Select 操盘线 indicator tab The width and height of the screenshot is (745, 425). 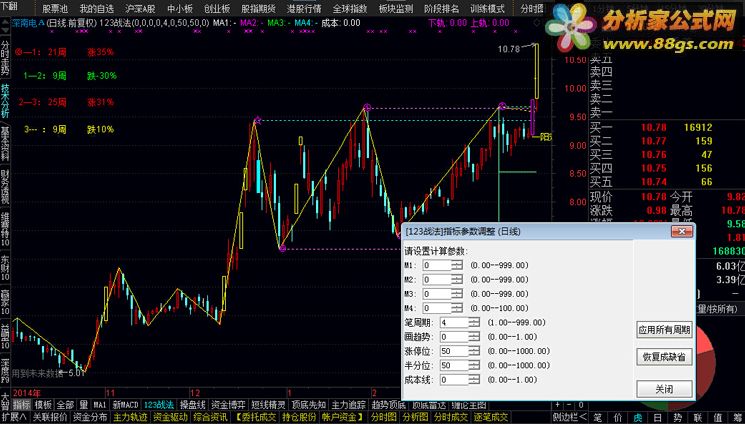[x=192, y=405]
